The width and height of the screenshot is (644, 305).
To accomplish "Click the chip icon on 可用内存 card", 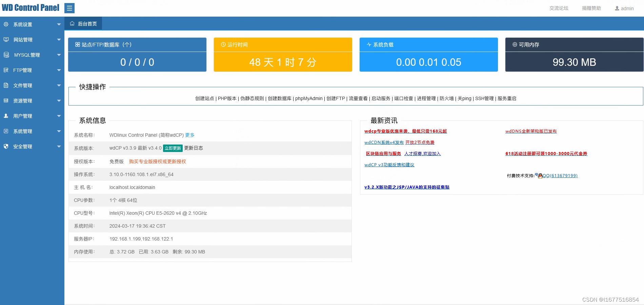I will (x=515, y=44).
